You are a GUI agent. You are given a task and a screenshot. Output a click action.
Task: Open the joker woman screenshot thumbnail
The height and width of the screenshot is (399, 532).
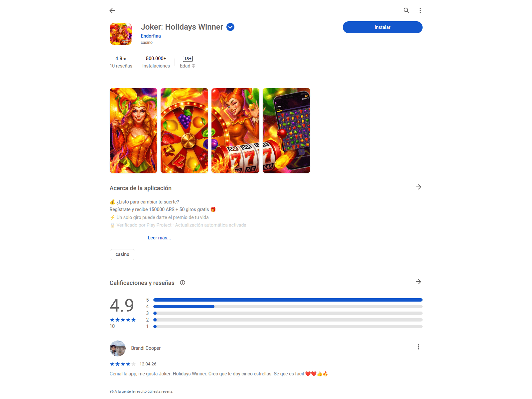[133, 130]
